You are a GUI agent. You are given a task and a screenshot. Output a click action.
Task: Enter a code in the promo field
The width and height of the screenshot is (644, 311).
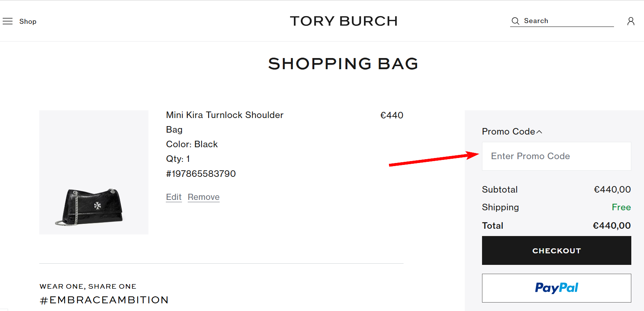pos(556,156)
